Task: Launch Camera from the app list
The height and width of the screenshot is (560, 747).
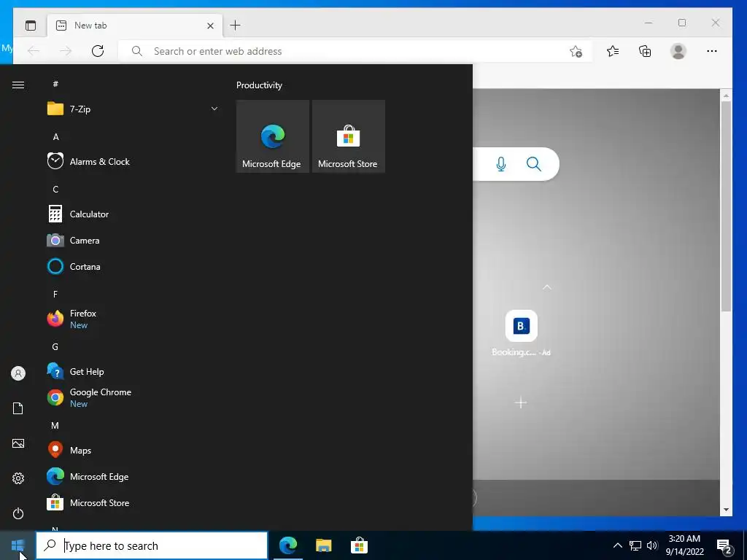Action: (x=133, y=240)
